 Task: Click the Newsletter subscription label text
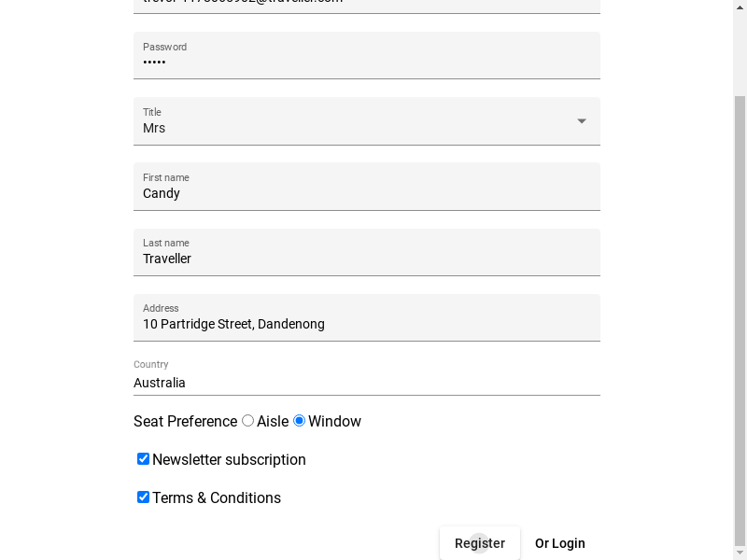click(229, 459)
